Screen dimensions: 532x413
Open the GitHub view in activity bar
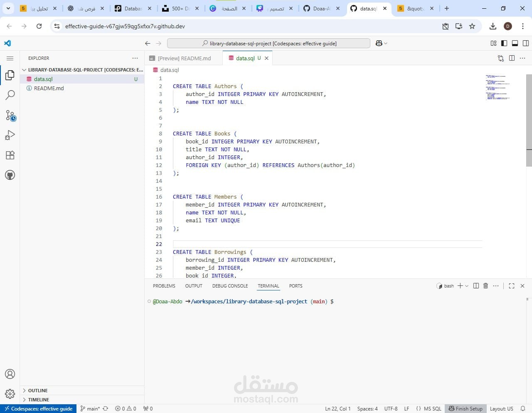point(10,175)
